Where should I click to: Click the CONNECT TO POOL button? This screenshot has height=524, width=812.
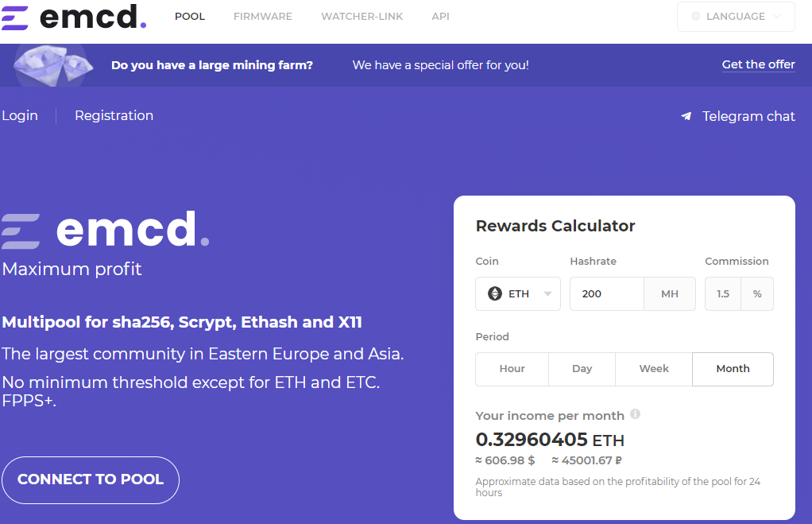(x=90, y=480)
